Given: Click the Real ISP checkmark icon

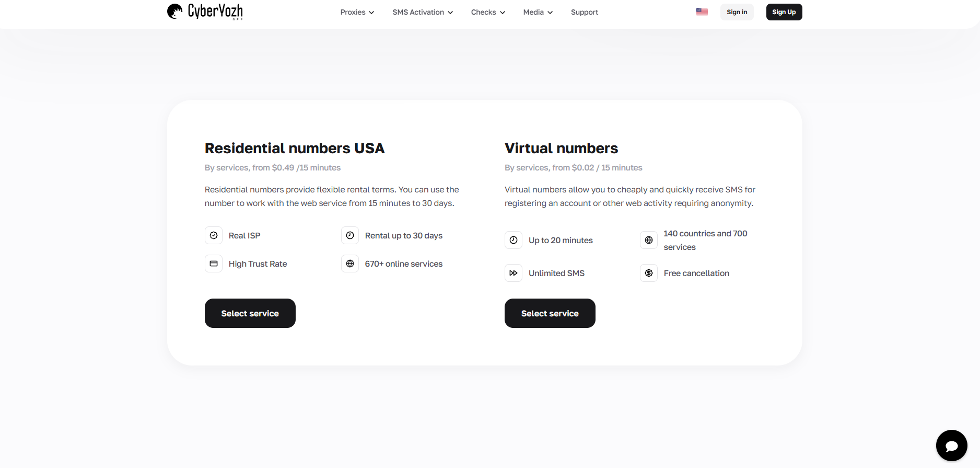Looking at the screenshot, I should tap(214, 235).
